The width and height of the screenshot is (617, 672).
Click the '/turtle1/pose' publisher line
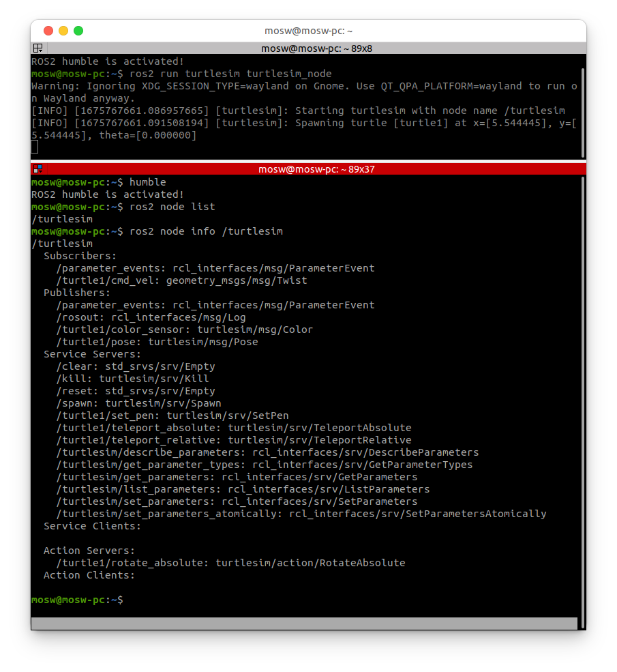[157, 342]
